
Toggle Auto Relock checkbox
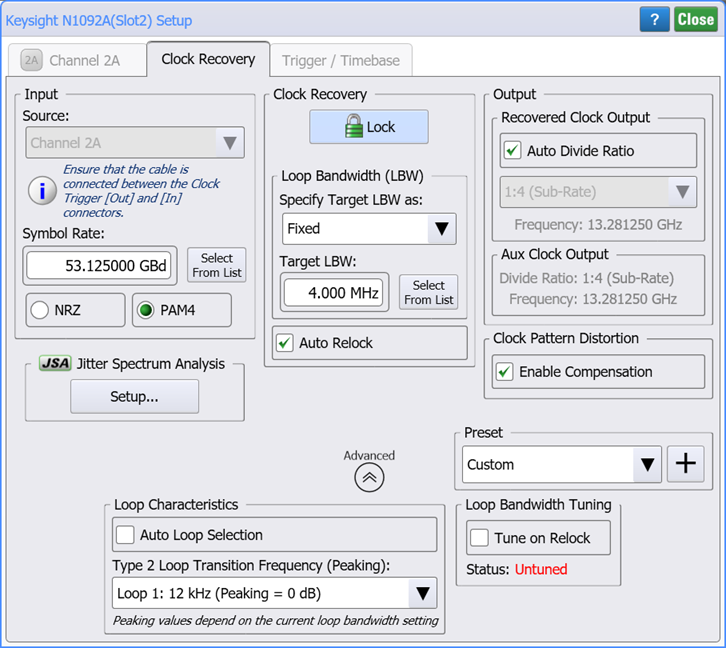(x=284, y=343)
